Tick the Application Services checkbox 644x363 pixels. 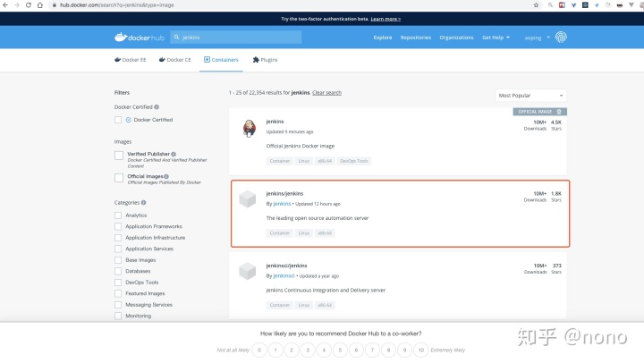pos(118,249)
